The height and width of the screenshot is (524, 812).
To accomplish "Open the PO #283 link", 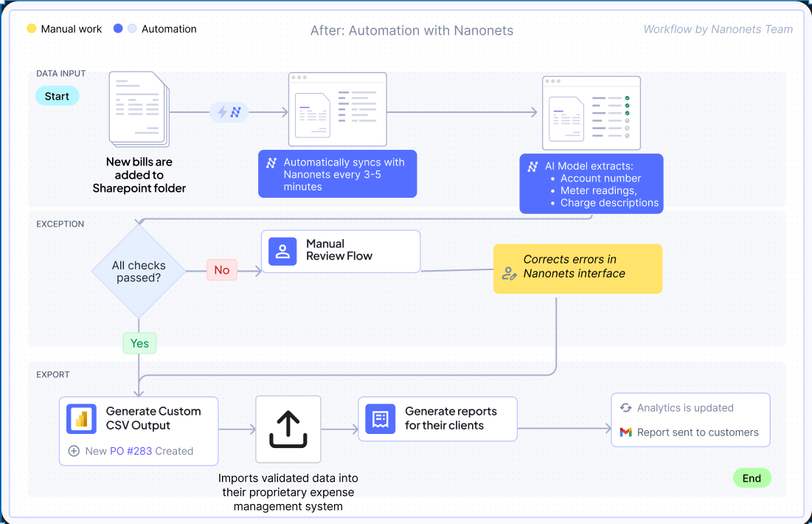I will [131, 451].
